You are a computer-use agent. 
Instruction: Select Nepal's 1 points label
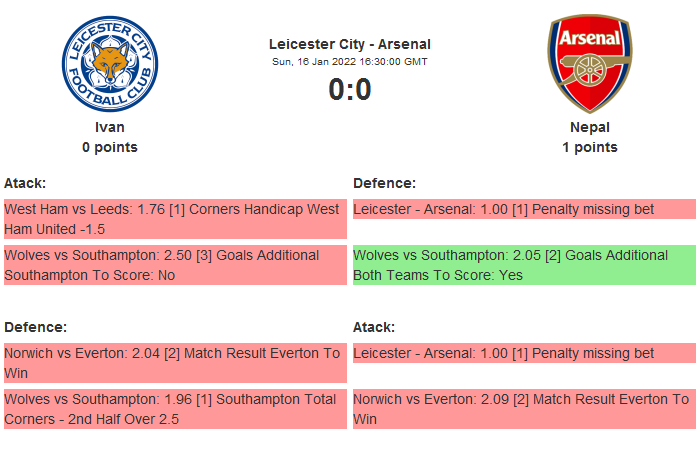pyautogui.click(x=589, y=147)
